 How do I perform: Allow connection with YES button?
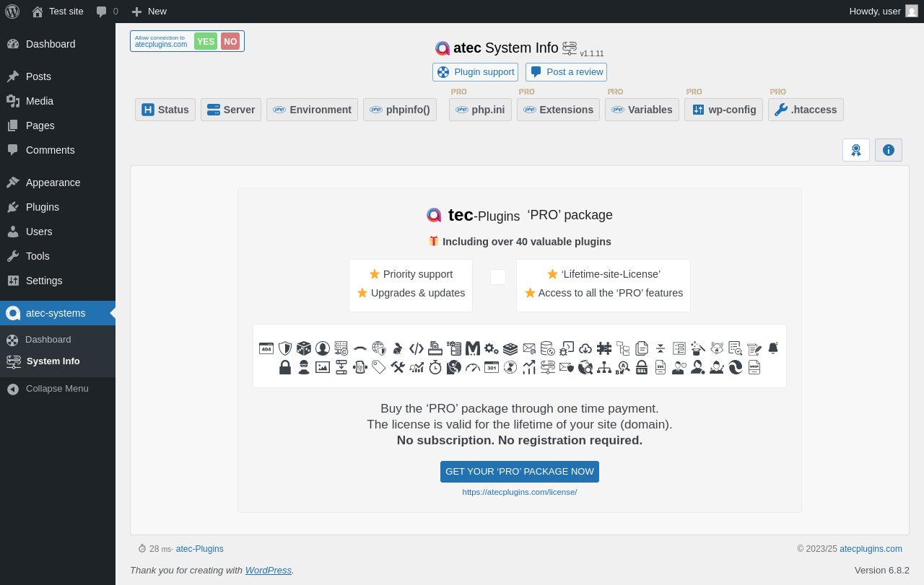(206, 41)
